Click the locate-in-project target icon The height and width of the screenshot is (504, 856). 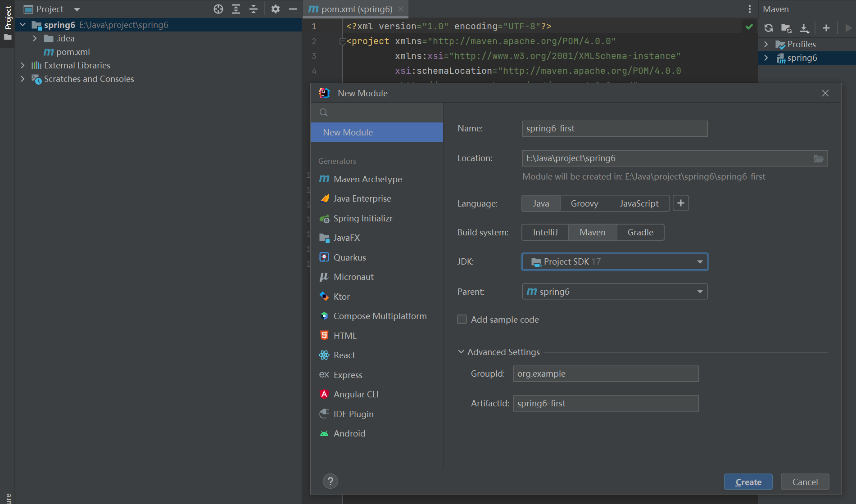pyautogui.click(x=218, y=9)
